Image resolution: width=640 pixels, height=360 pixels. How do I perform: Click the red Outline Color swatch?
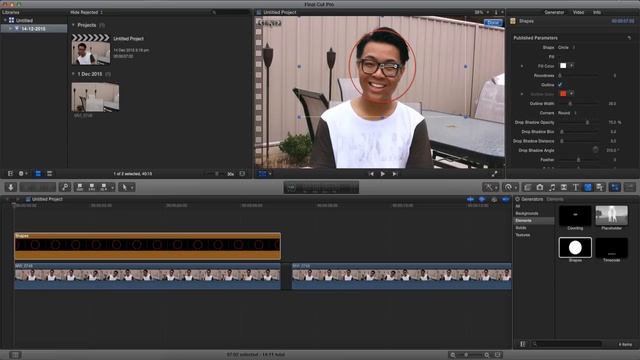563,93
